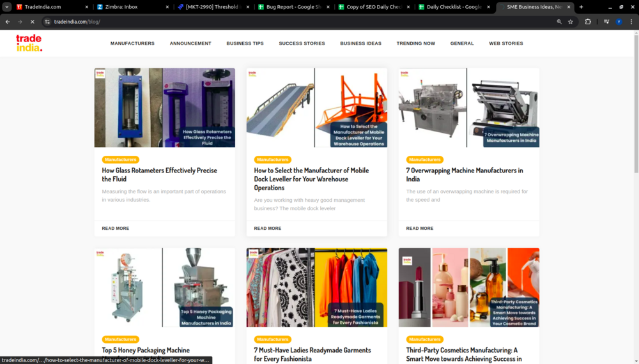
Task: Click the zoom magnifier icon in address bar
Action: [x=559, y=22]
